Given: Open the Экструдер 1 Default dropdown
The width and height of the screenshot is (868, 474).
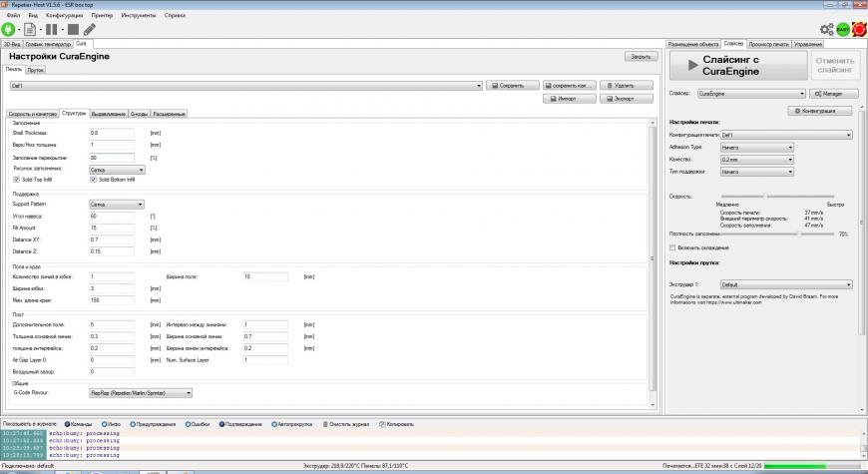Looking at the screenshot, I should 786,284.
